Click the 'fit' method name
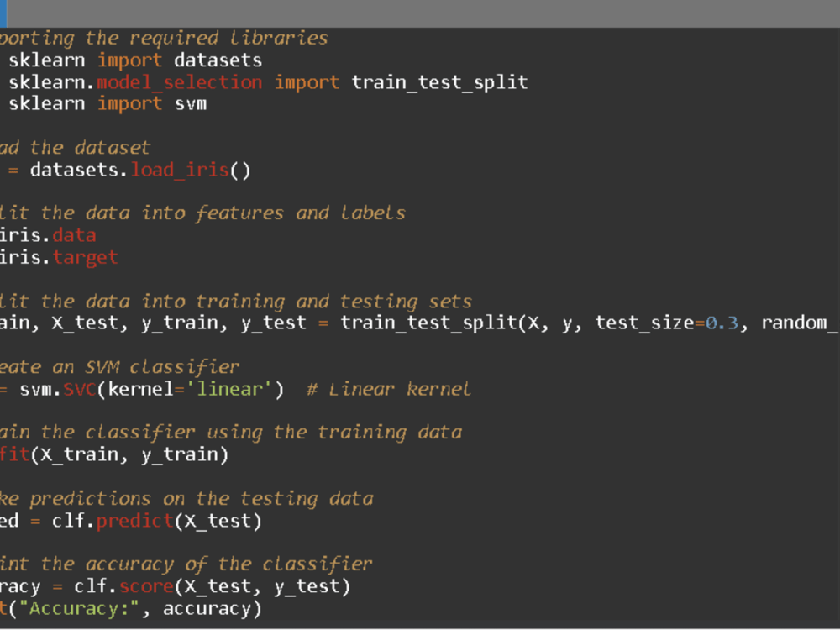Viewport: 840px width, 630px height. point(14,454)
